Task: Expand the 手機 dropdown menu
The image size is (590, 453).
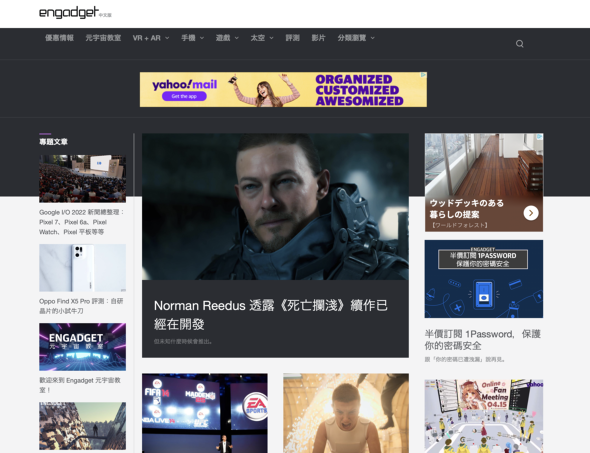Action: 193,38
